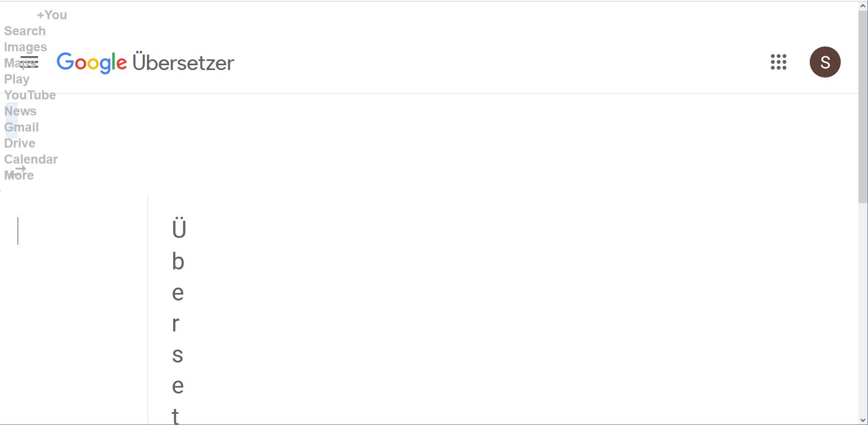Open Google Drive link
The image size is (868, 425).
pyautogui.click(x=20, y=143)
